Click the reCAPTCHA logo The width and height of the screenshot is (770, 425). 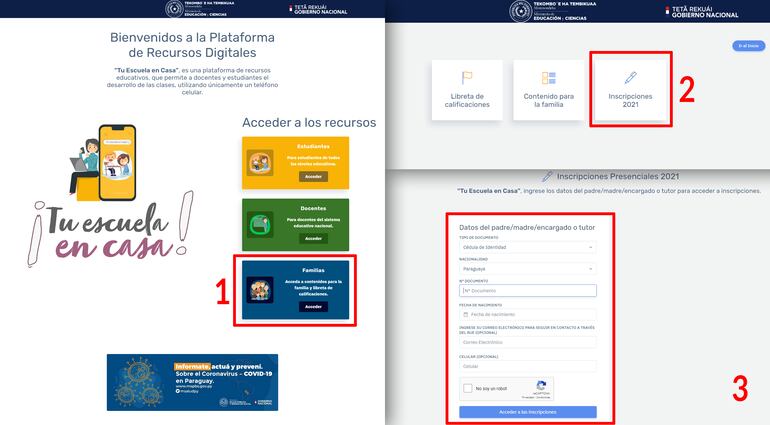coord(541,386)
